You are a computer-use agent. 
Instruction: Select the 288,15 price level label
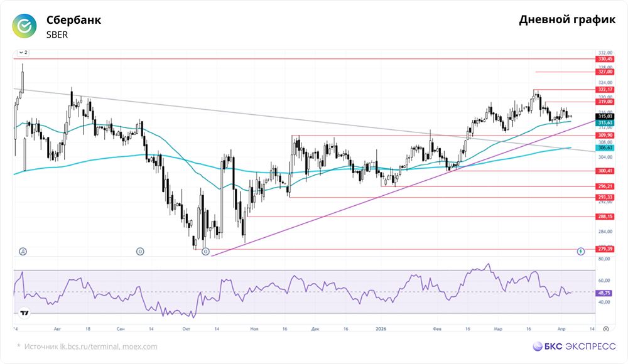click(x=605, y=217)
